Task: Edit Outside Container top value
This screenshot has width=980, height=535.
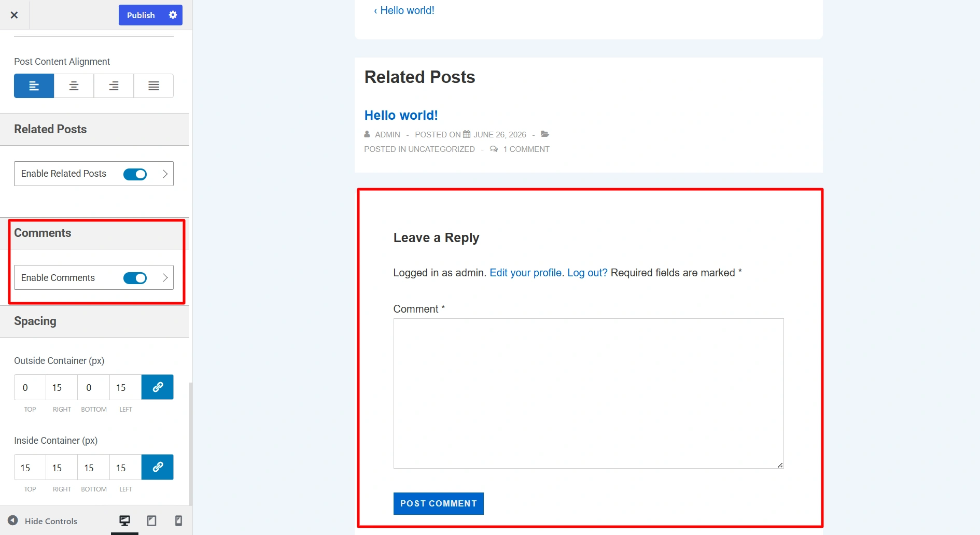Action: [x=30, y=387]
